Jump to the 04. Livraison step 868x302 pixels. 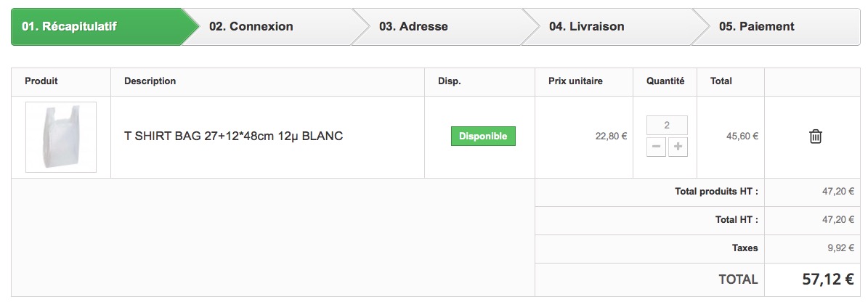point(586,27)
